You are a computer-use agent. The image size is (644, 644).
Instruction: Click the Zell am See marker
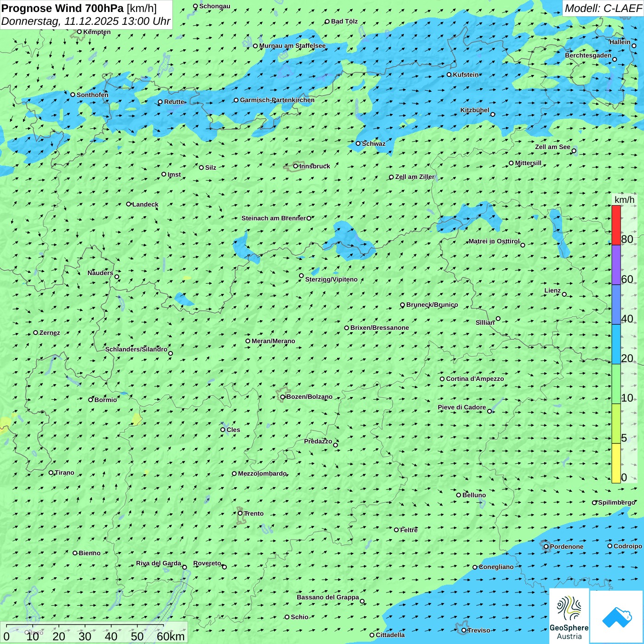pos(574,151)
